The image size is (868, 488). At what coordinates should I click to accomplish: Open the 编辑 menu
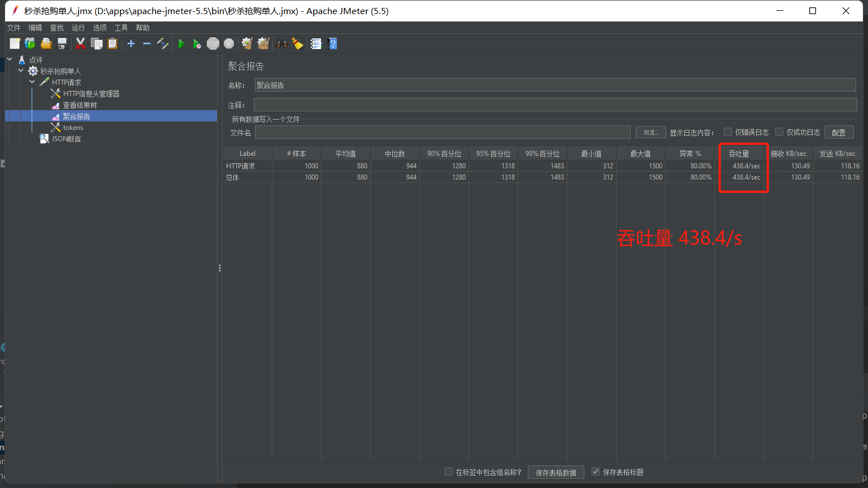pyautogui.click(x=35, y=28)
